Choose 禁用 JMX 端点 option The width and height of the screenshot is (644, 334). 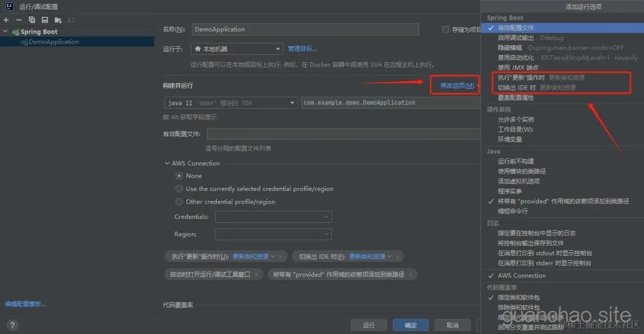pyautogui.click(x=562, y=68)
